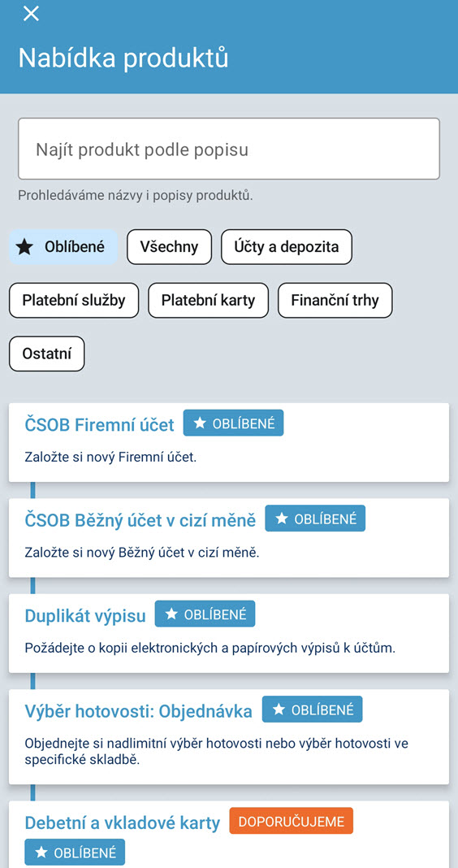Toggle OBLÍBENÉ star on Běžný účet v cizí měně

pyautogui.click(x=315, y=519)
